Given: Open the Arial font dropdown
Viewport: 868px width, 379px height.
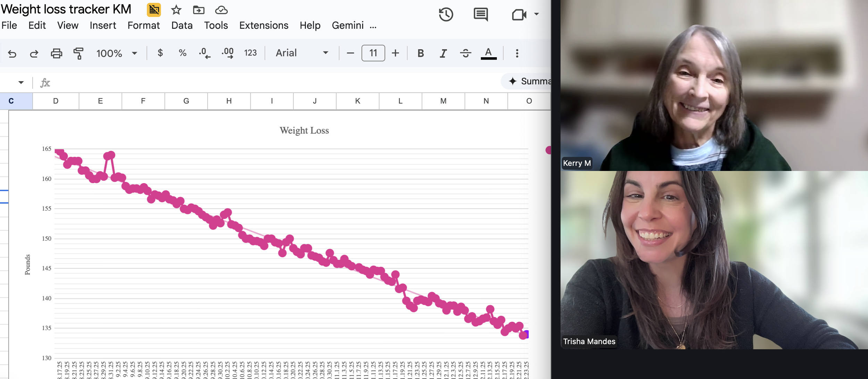Looking at the screenshot, I should point(301,53).
